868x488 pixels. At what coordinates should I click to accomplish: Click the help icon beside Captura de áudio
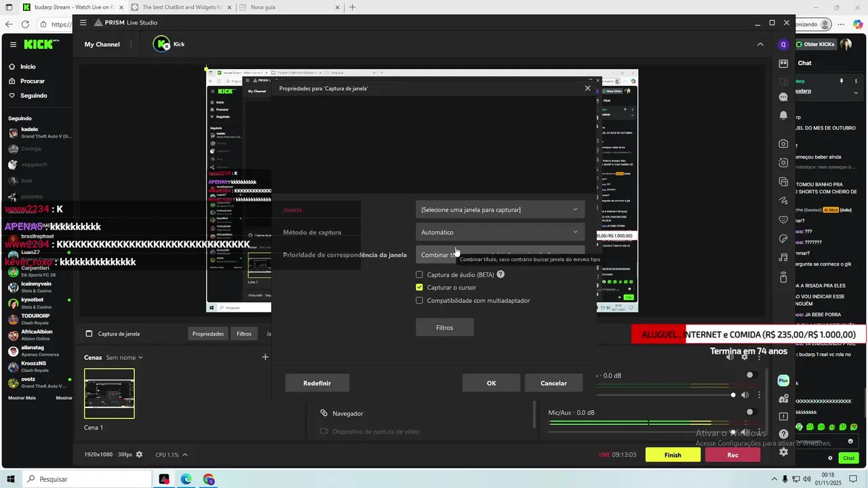[500, 274]
